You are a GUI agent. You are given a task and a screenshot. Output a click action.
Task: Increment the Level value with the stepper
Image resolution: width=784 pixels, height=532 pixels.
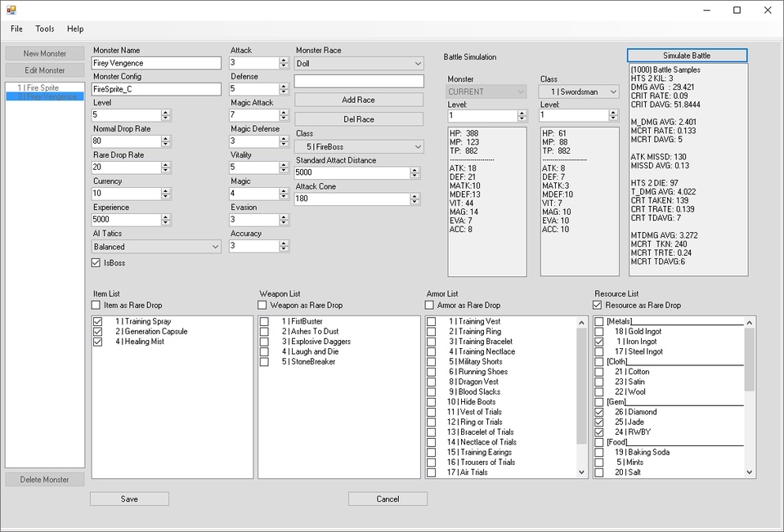click(165, 112)
